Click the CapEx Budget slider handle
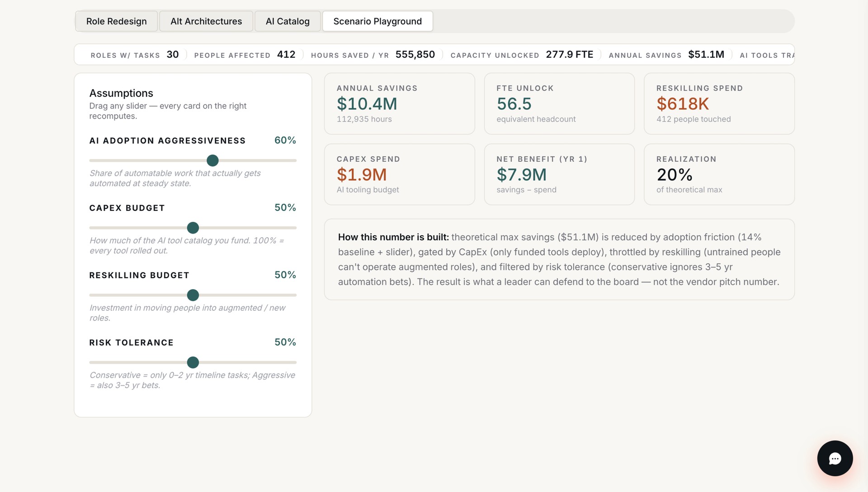The image size is (868, 492). pos(193,228)
